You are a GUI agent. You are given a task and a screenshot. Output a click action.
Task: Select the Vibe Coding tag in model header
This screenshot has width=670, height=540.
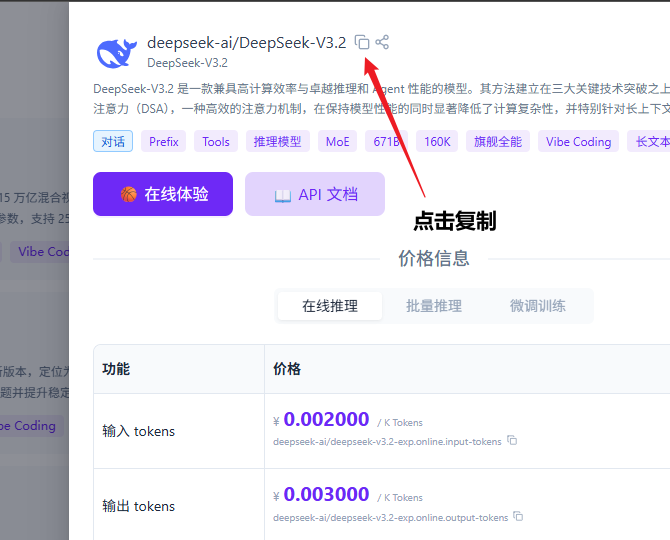click(579, 141)
